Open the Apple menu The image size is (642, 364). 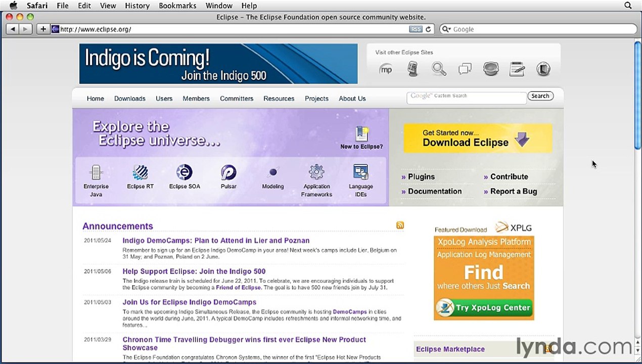[14, 6]
